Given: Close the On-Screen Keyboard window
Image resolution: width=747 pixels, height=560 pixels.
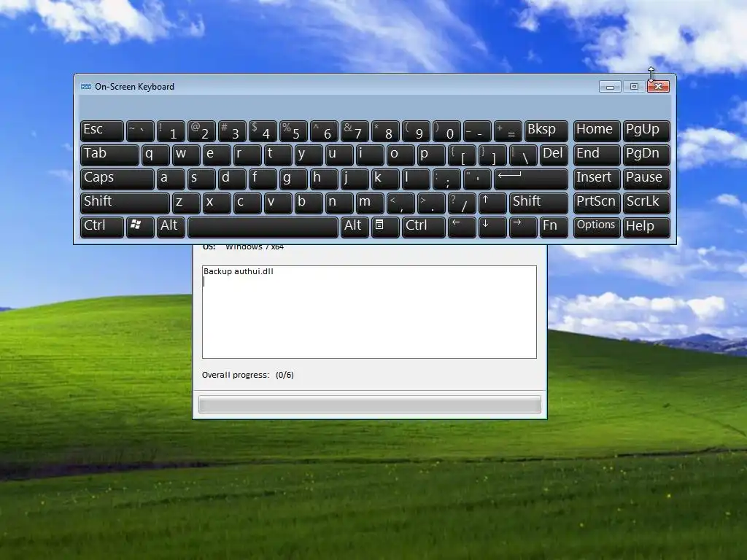Looking at the screenshot, I should (659, 87).
